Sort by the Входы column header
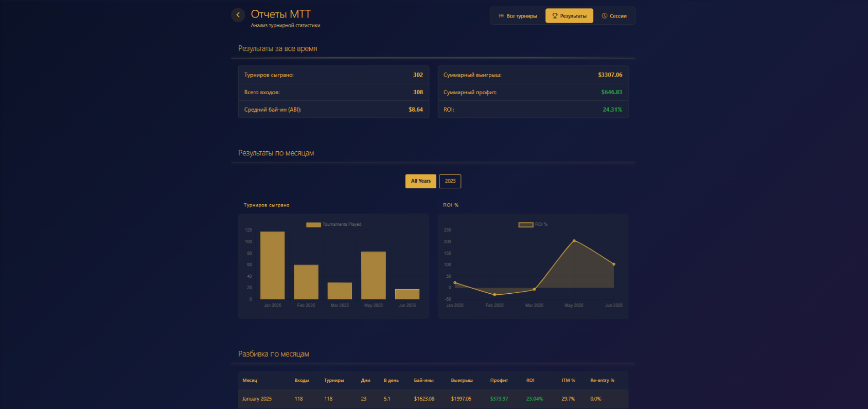This screenshot has width=868, height=409. 302,381
